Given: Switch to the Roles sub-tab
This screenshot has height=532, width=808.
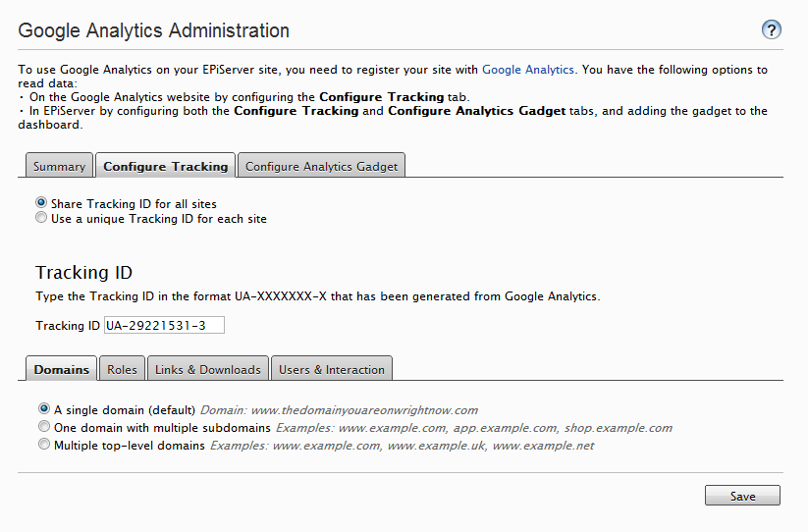Looking at the screenshot, I should [122, 369].
